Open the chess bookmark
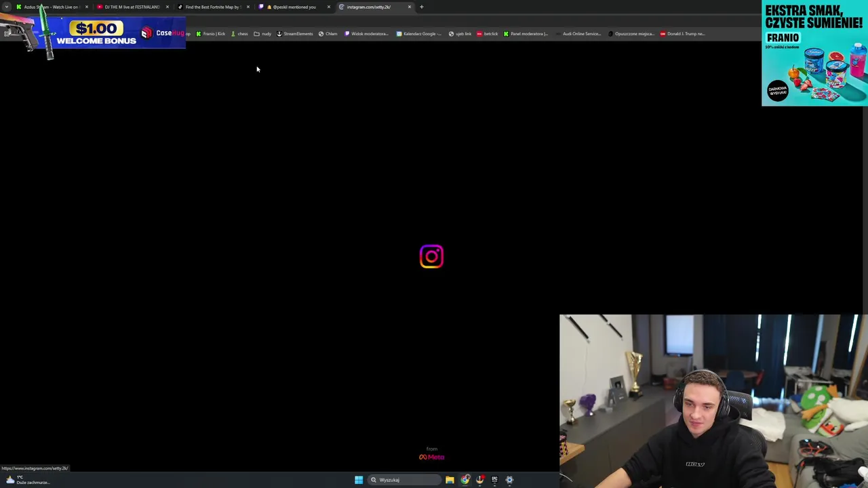This screenshot has width=868, height=488. [239, 34]
